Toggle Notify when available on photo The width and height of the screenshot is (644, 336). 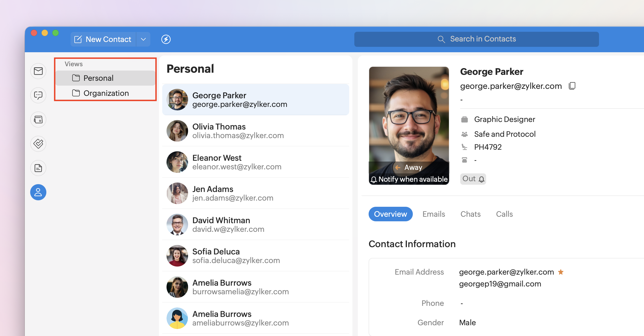tap(409, 179)
